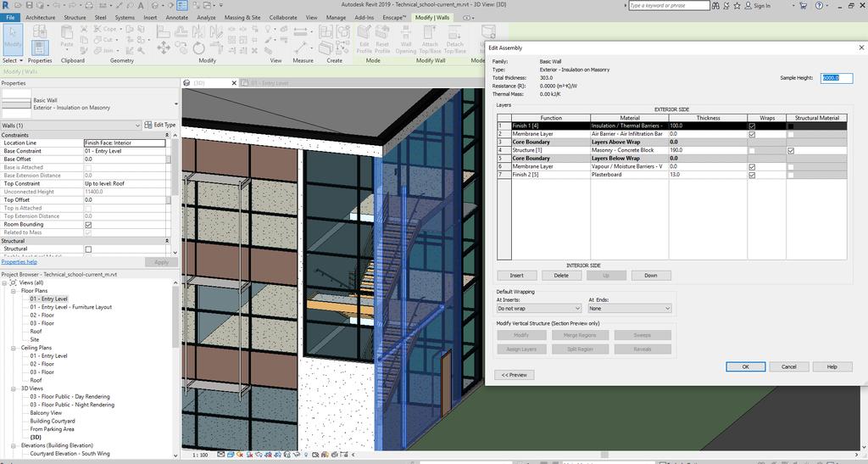Click the Autodesk App Store cart icon
868x464 pixels.
coord(804,6)
